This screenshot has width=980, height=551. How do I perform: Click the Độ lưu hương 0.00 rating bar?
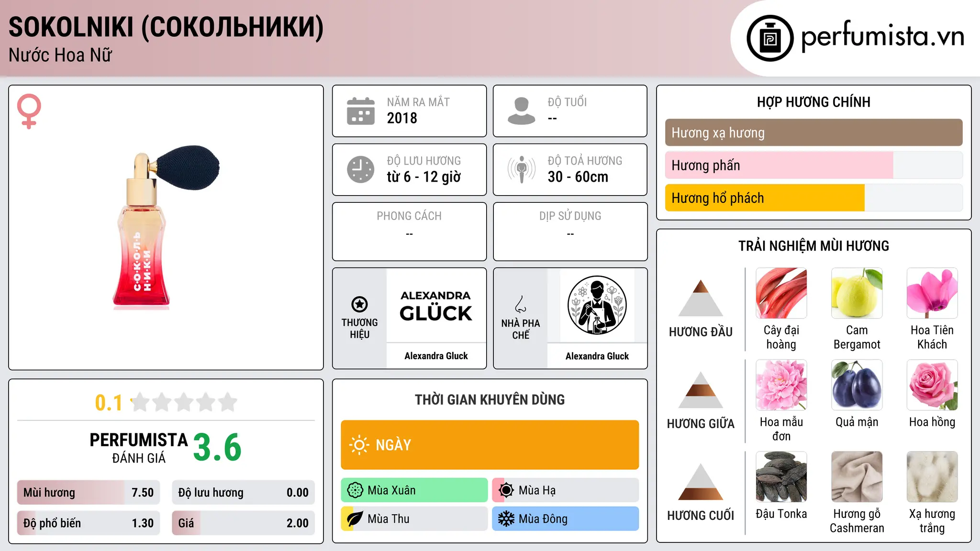click(244, 493)
